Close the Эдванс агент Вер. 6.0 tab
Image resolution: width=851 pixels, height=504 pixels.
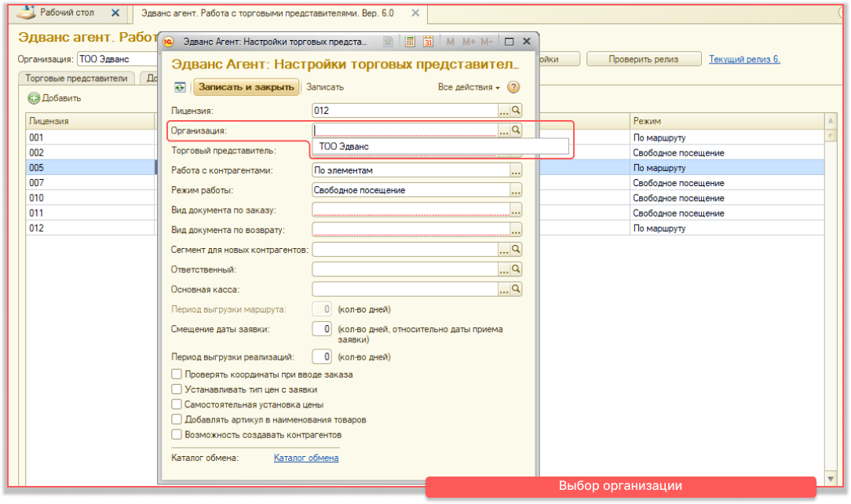click(x=415, y=13)
